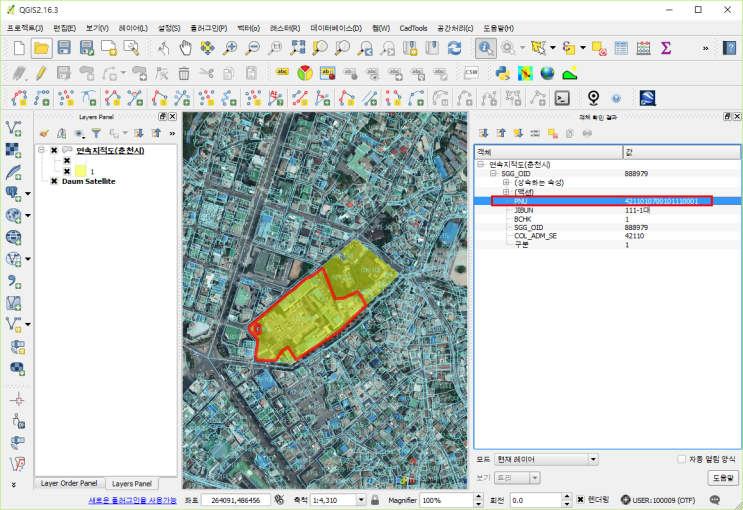Select the Identify Features tool
The image size is (743, 510).
(485, 48)
